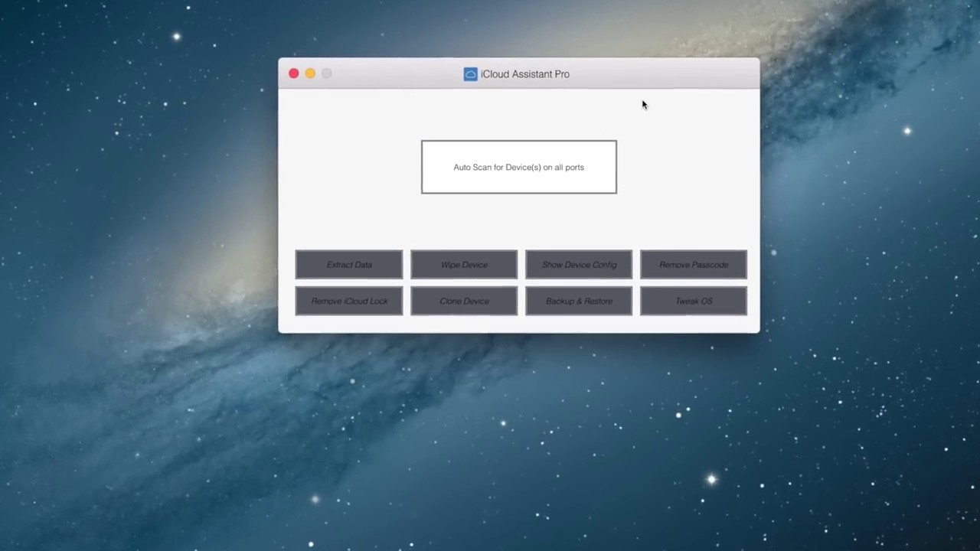Screen dimensions: 980x551
Task: Minimize the window with yellow button
Action: click(x=310, y=73)
